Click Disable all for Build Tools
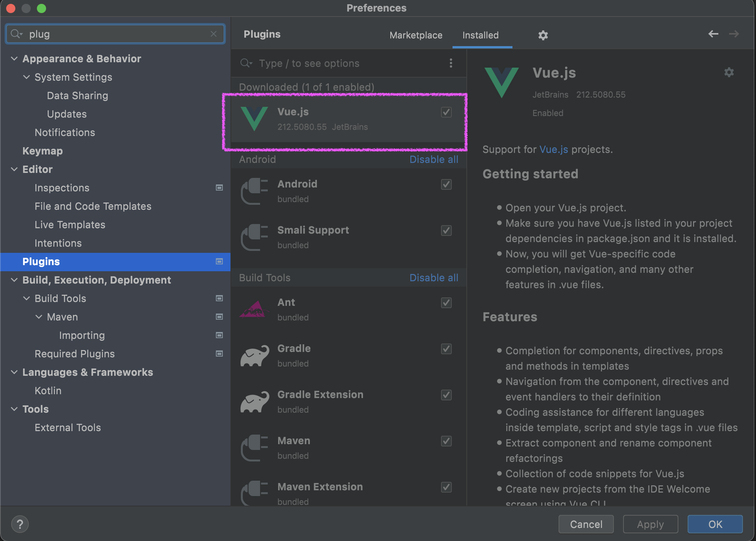The image size is (756, 541). click(433, 277)
